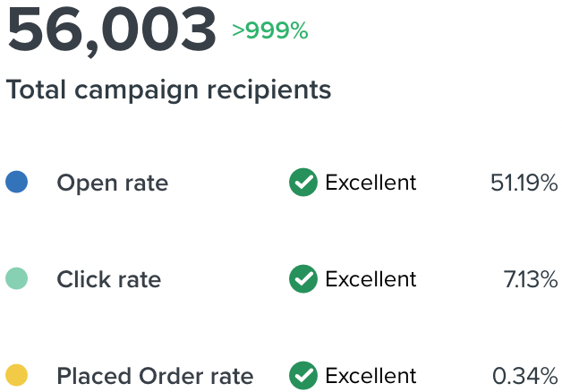562x392 pixels.
Task: Click the Excellent status text for Open rate
Action: (x=370, y=183)
